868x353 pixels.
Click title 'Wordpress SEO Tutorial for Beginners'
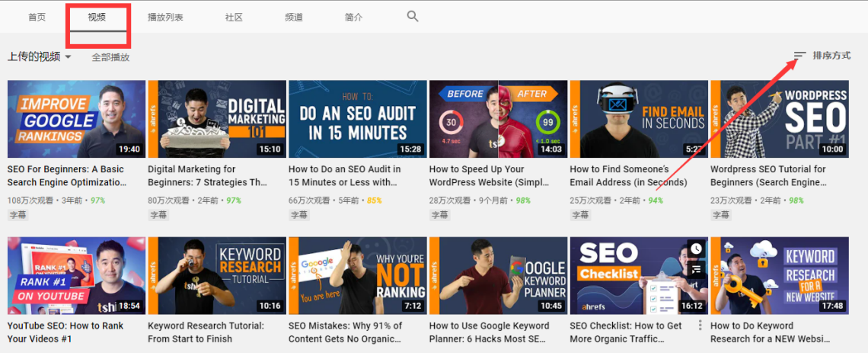tap(767, 175)
